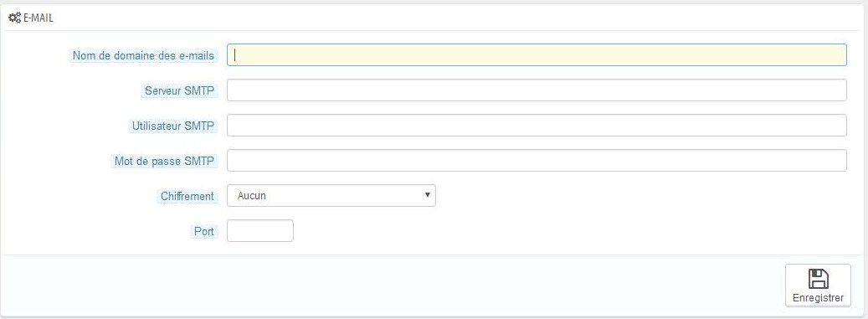Open the Chiffrement dropdown showing Aucun
Viewport: 868px width, 319px height.
pyautogui.click(x=331, y=195)
